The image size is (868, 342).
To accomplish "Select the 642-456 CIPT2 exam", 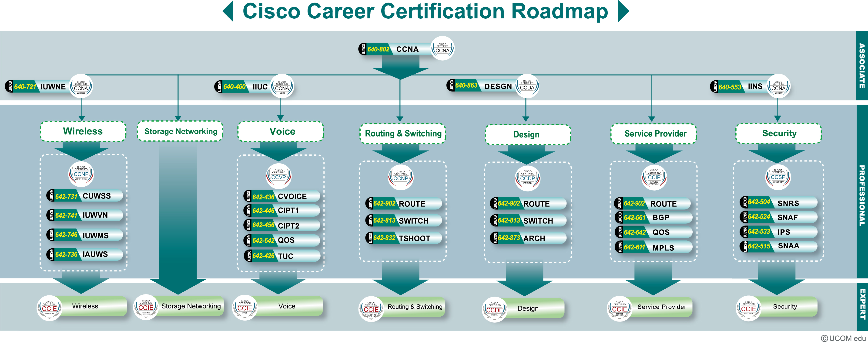I will [282, 225].
